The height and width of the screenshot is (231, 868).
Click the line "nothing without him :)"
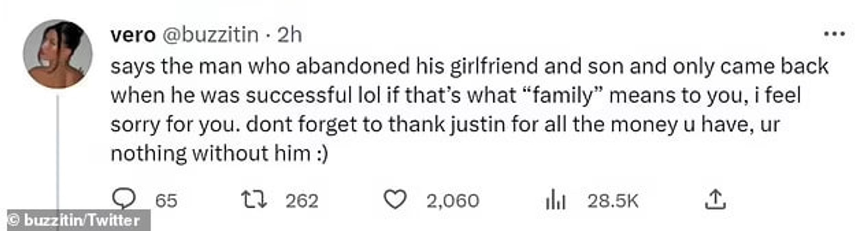pos(219,154)
